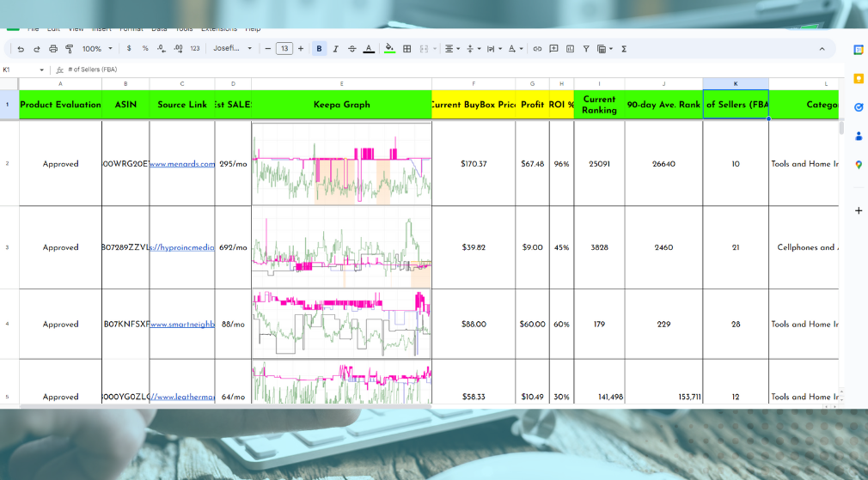Viewport: 868px width, 480px height.
Task: Open the hyproincmedia source link
Action: click(182, 247)
